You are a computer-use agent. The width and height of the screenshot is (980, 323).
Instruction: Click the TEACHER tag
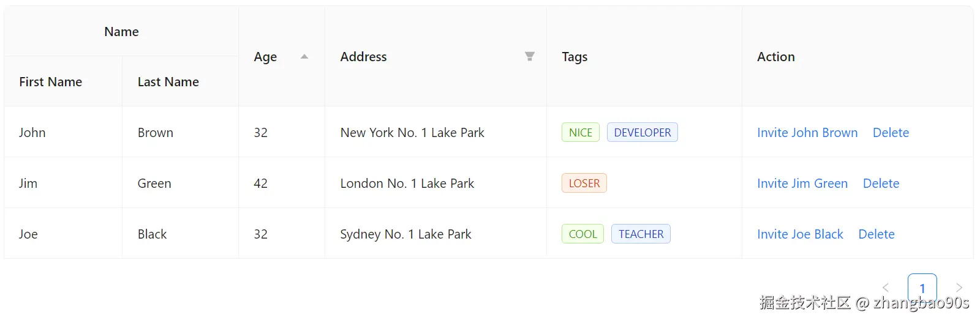641,234
